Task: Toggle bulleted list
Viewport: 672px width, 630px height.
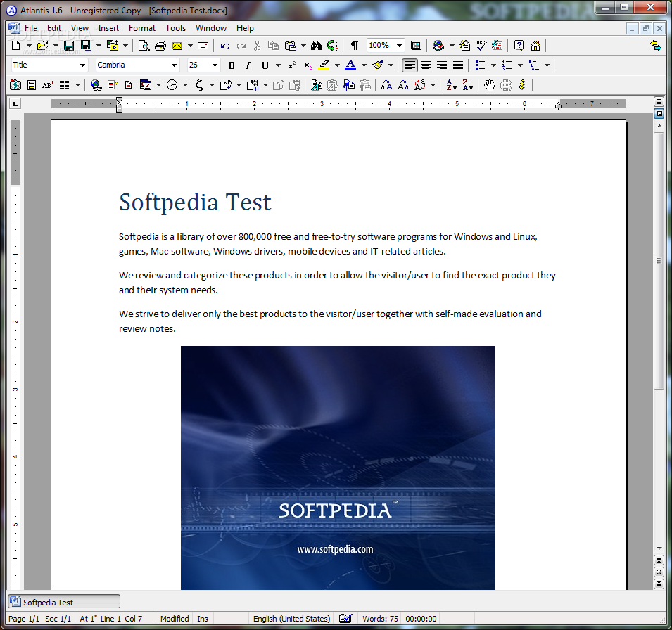Action: (x=481, y=65)
